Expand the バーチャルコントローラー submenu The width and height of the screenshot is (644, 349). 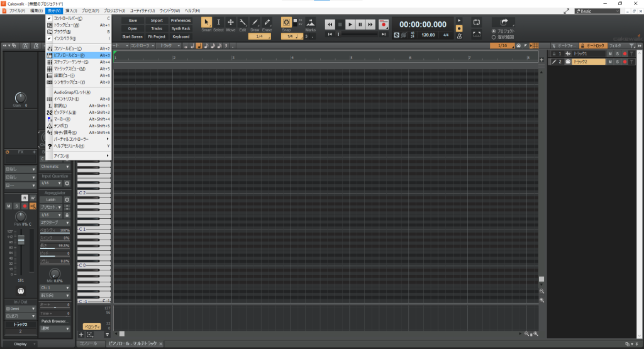(79, 139)
